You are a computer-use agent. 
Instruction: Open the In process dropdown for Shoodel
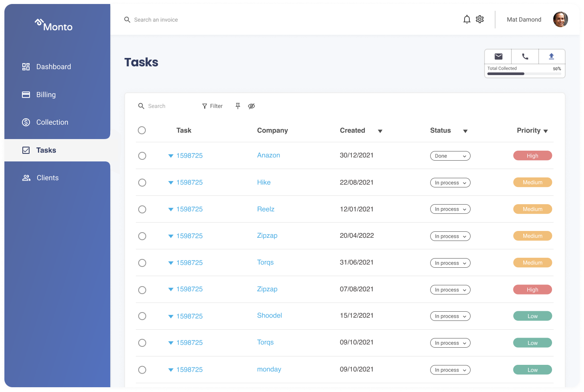(x=450, y=316)
